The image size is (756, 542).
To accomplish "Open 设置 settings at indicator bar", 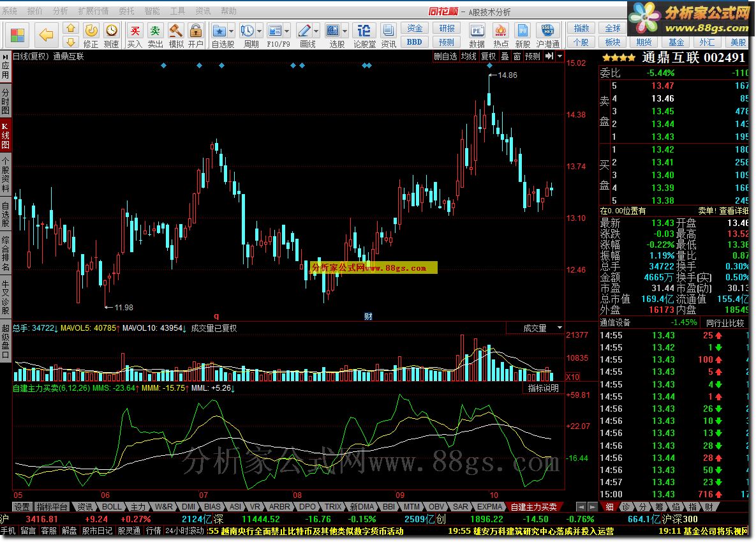I will (22, 507).
